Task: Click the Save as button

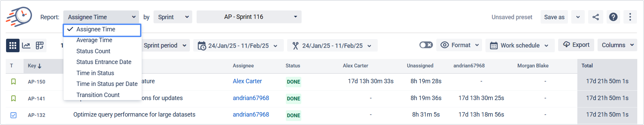Action: point(554,17)
